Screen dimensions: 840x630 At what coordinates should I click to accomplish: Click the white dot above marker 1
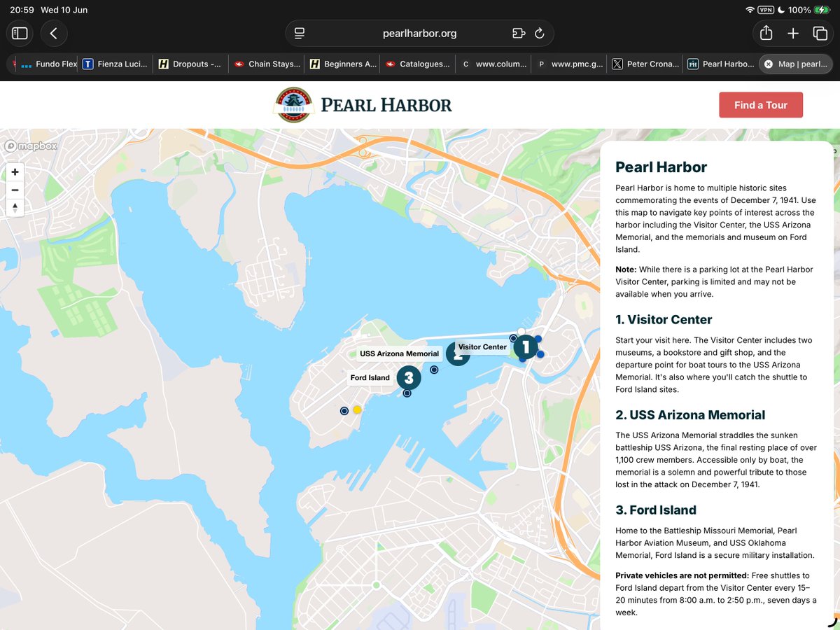point(521,332)
